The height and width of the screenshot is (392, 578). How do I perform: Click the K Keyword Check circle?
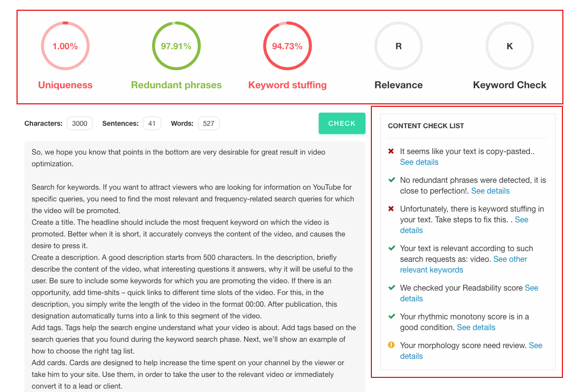pos(509,46)
